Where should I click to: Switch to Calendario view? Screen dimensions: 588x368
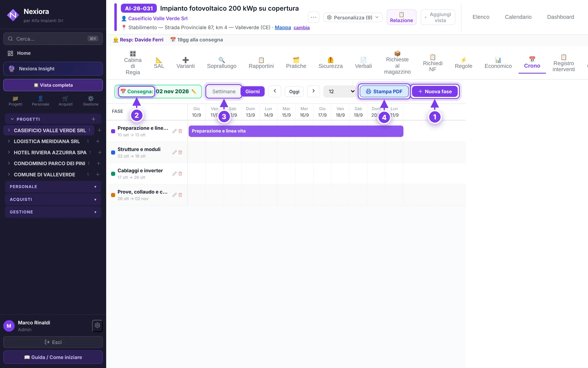pyautogui.click(x=518, y=17)
